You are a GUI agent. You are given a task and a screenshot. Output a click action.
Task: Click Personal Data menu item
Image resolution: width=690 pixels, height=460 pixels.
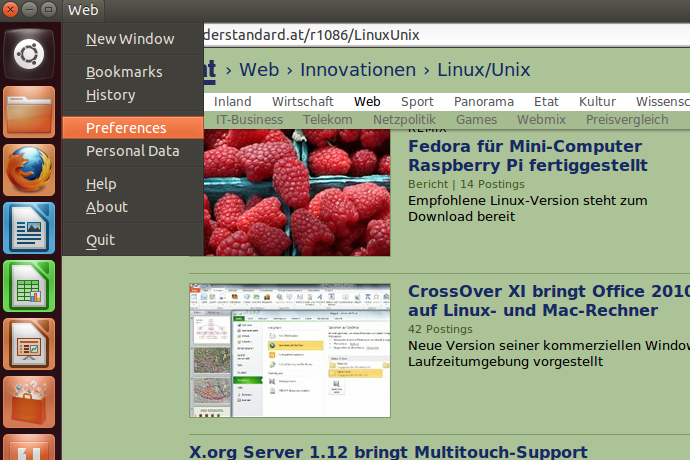point(132,151)
